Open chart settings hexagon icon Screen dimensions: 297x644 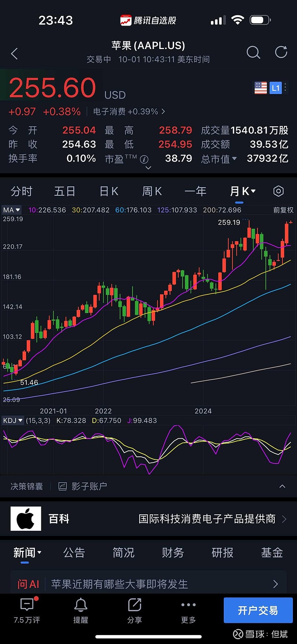278,191
